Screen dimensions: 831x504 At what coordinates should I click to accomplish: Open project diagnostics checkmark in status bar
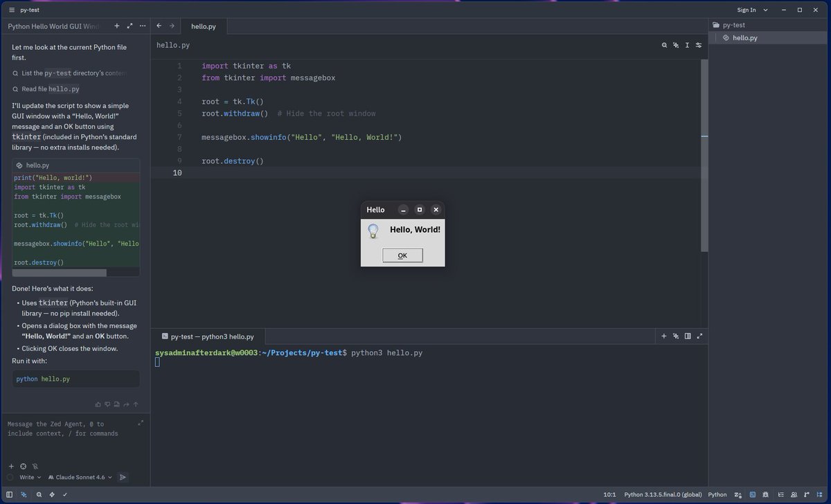[64, 494]
